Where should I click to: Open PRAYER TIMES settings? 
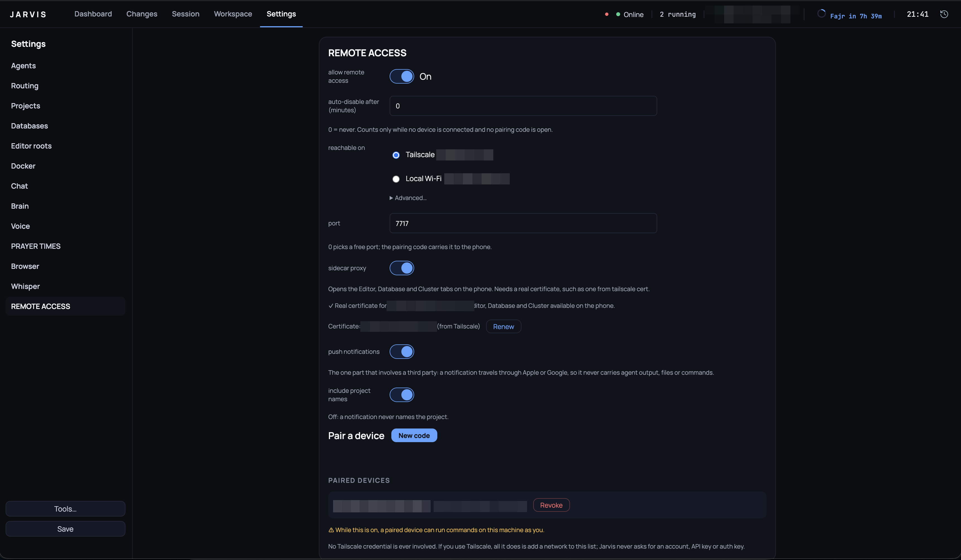pyautogui.click(x=65, y=246)
